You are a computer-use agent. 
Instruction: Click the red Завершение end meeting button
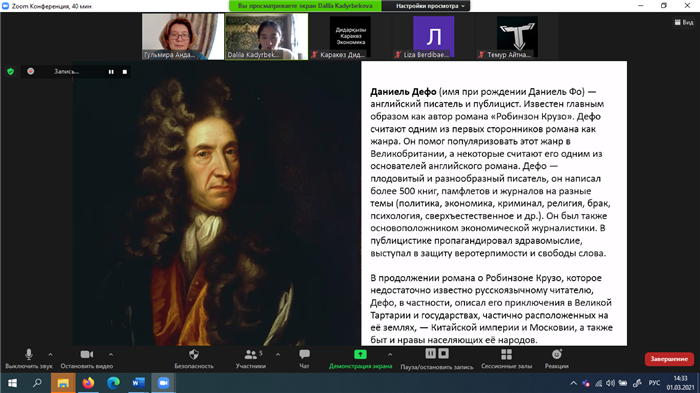669,359
